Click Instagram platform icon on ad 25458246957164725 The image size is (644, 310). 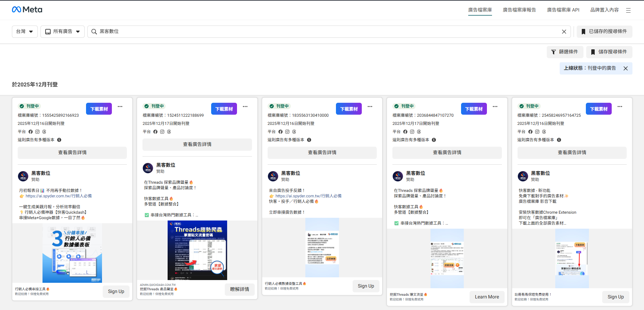click(x=537, y=132)
